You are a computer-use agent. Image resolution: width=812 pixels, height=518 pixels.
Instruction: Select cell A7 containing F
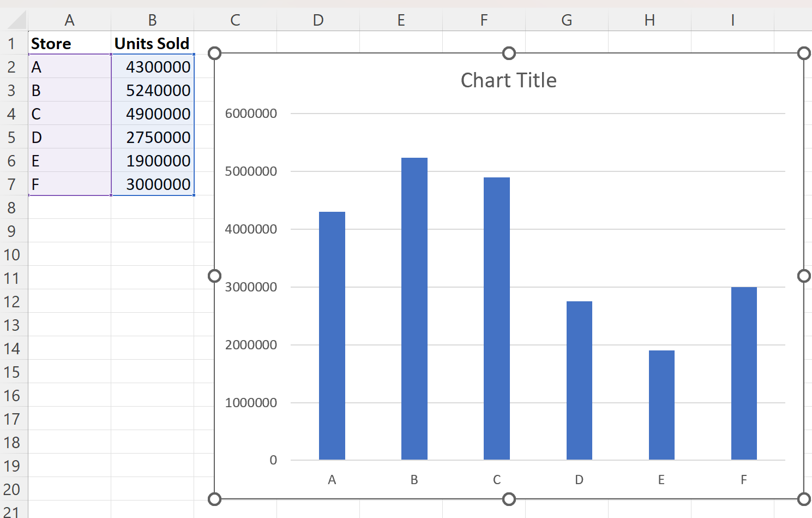[69, 184]
